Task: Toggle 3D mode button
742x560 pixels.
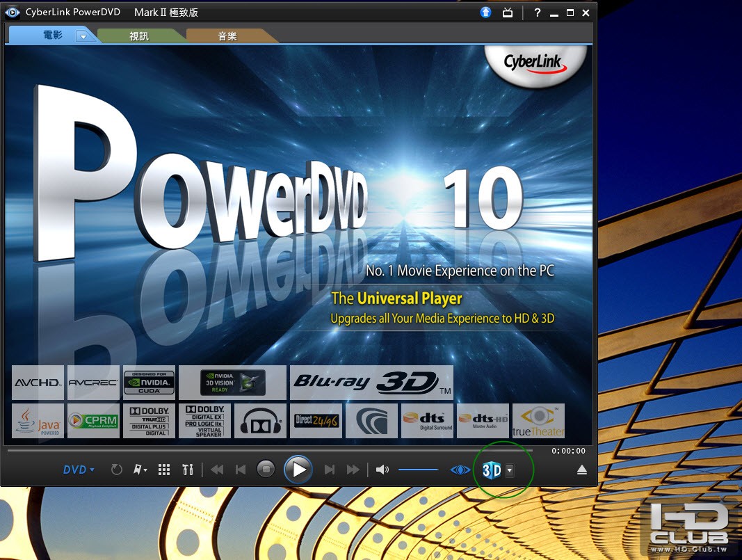Action: (x=492, y=470)
